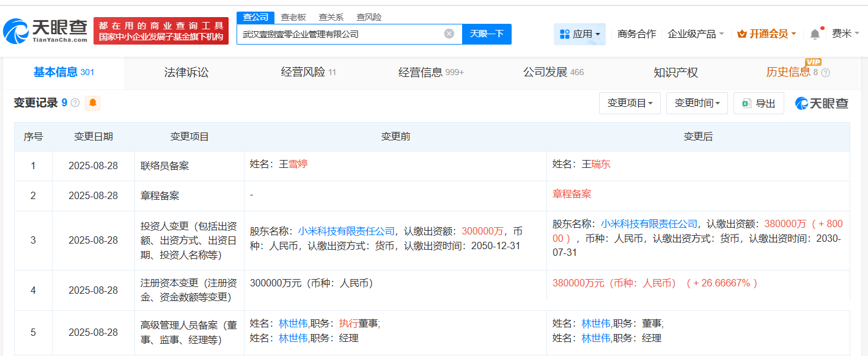Screen dimensions: 868x356
Task: Click the 天眼一下 search button
Action: click(487, 34)
